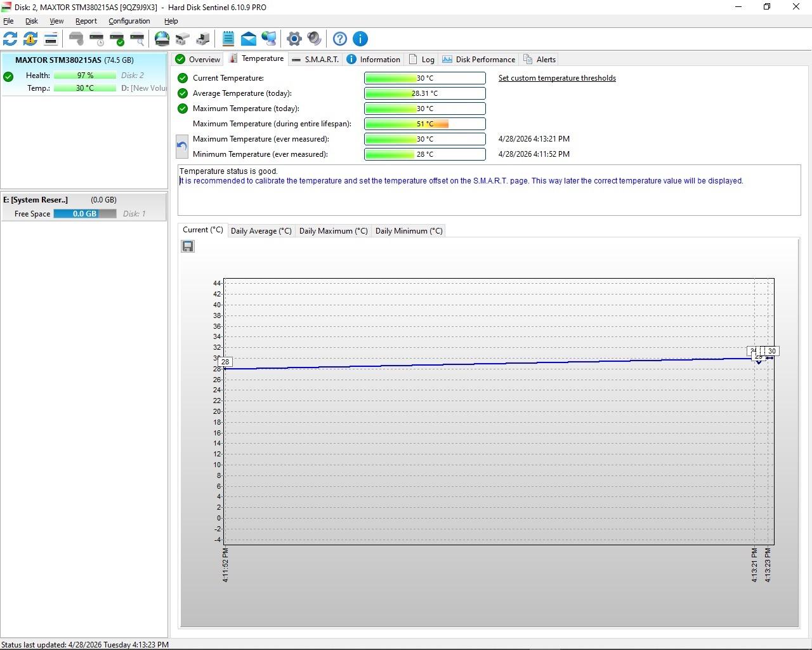Select the MAXTOR STM380215AS disk entry
The image size is (812, 650).
(84, 74)
